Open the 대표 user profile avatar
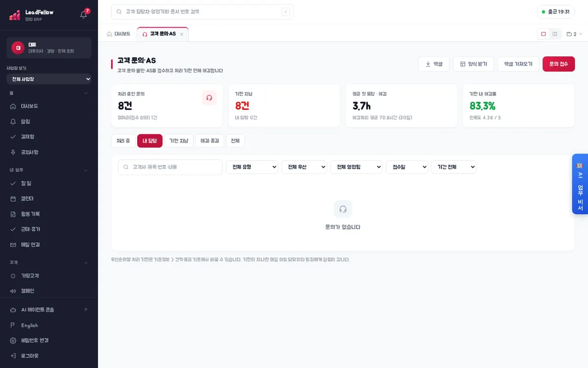Viewport: 588px width, 368px height. [x=18, y=48]
